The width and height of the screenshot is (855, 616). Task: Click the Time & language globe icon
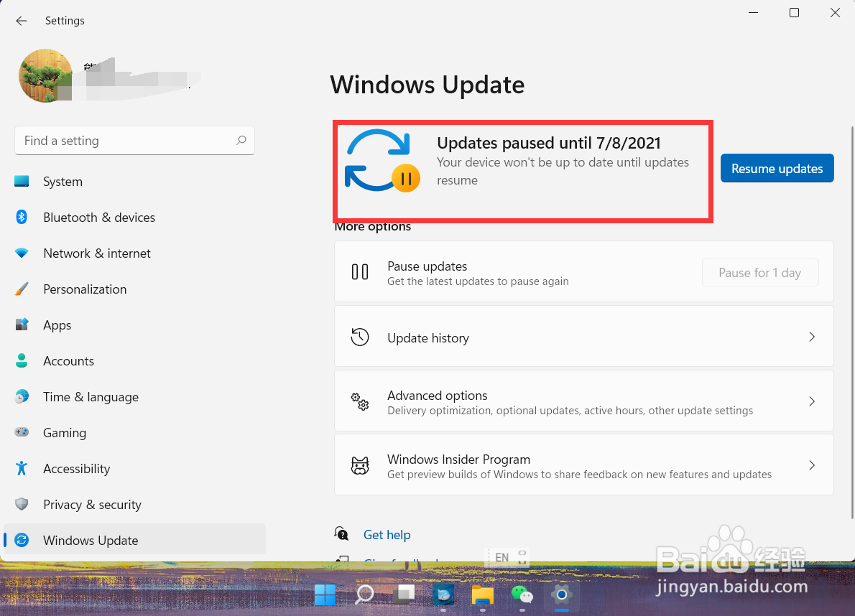tap(22, 396)
